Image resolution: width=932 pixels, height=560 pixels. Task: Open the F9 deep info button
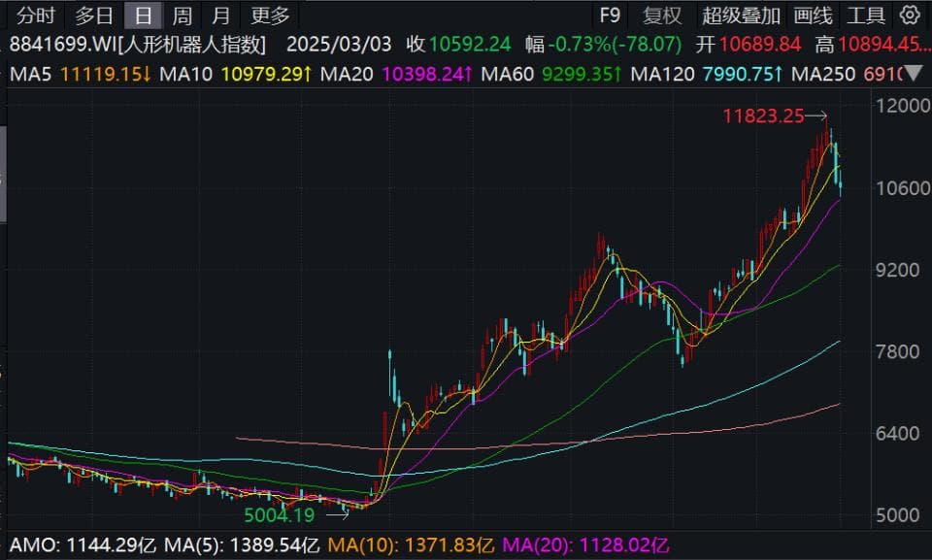(610, 16)
